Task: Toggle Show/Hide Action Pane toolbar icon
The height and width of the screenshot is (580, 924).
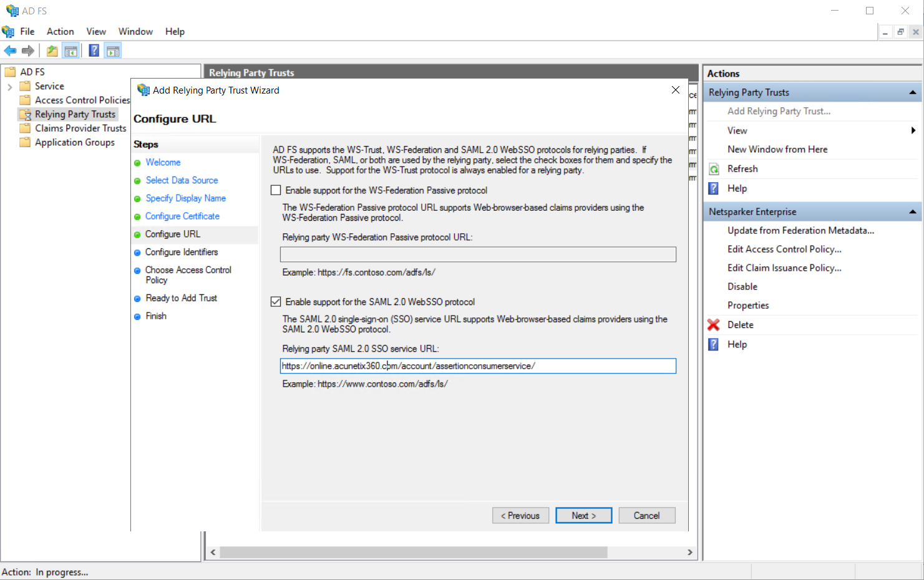Action: [x=113, y=51]
